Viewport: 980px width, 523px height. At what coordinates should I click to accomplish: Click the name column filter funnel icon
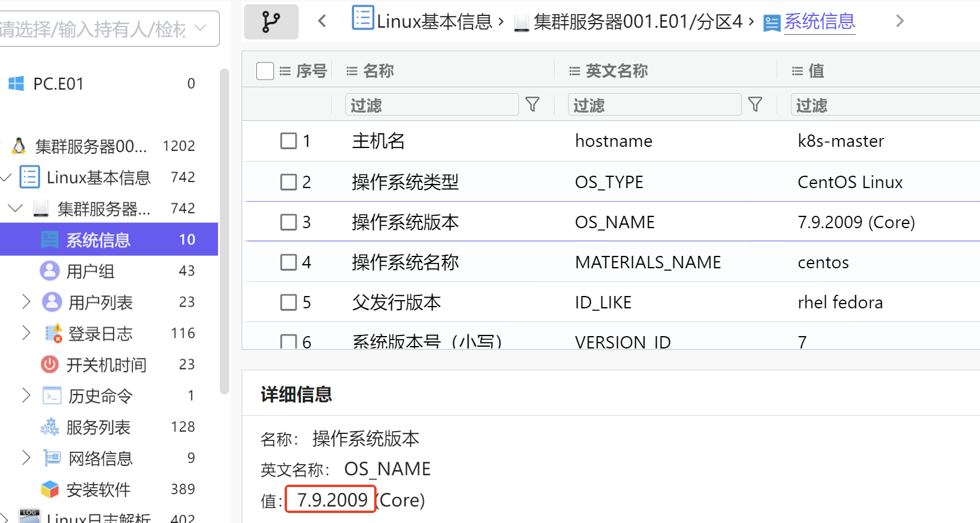[x=532, y=105]
